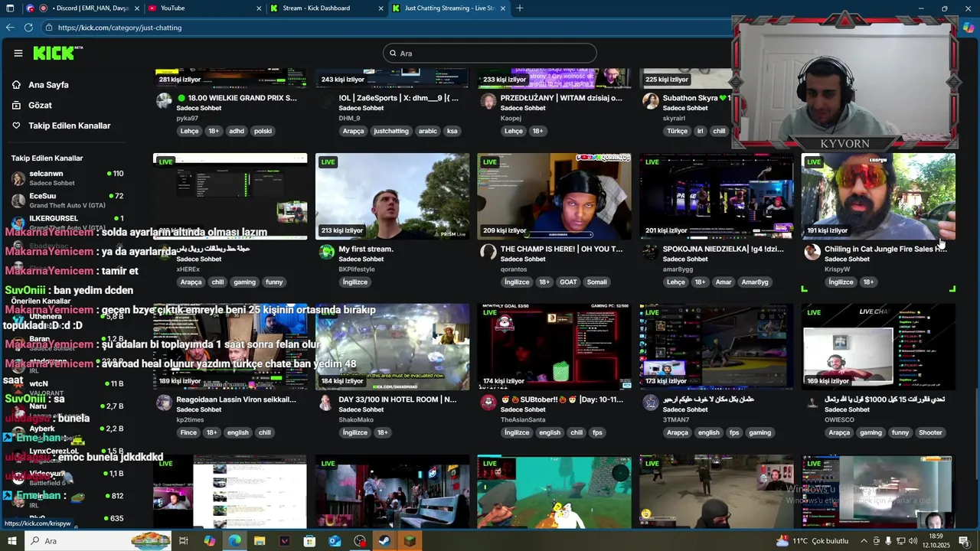Click the 'funny' tag under xHEREx

(x=274, y=282)
